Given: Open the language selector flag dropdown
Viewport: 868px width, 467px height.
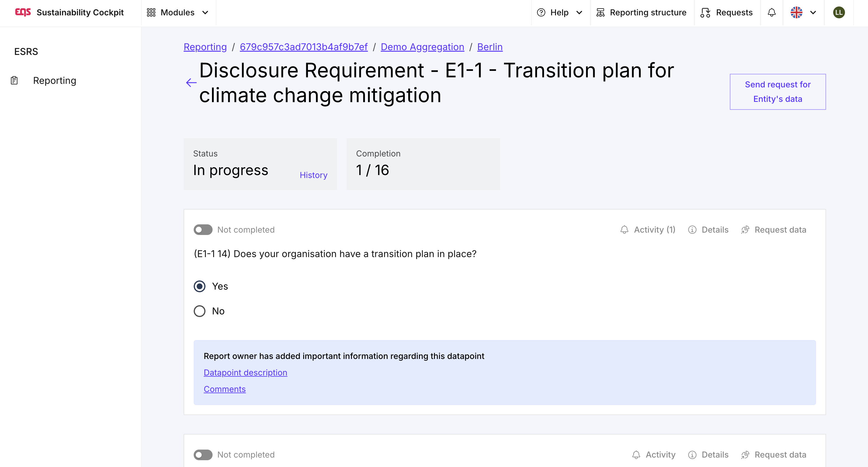Looking at the screenshot, I should click(x=803, y=13).
